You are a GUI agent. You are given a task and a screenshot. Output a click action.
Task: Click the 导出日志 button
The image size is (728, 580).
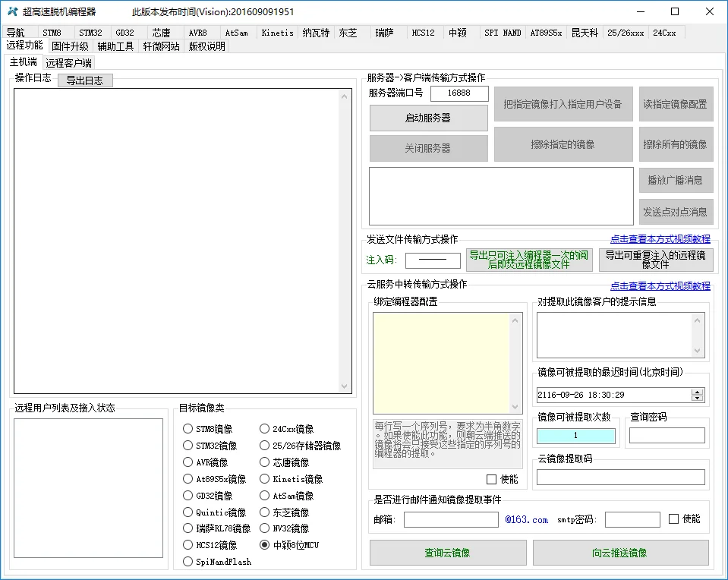click(x=85, y=80)
